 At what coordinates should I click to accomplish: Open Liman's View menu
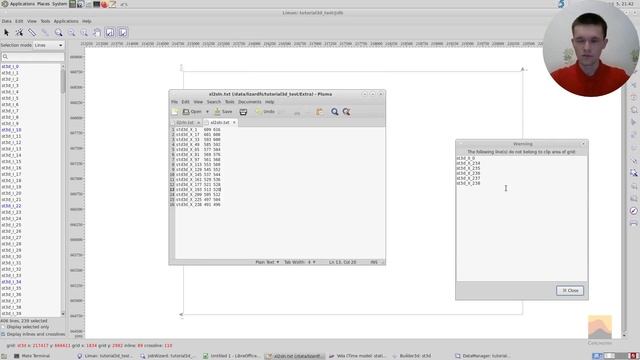click(x=32, y=21)
